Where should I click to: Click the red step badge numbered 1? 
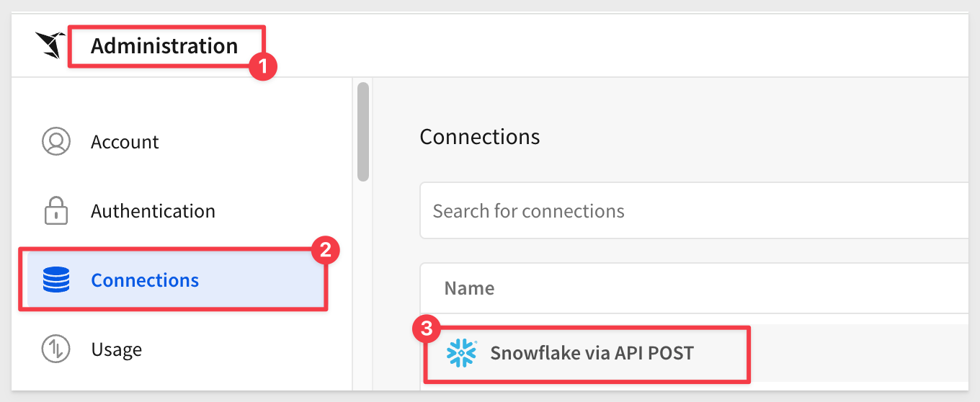[263, 67]
